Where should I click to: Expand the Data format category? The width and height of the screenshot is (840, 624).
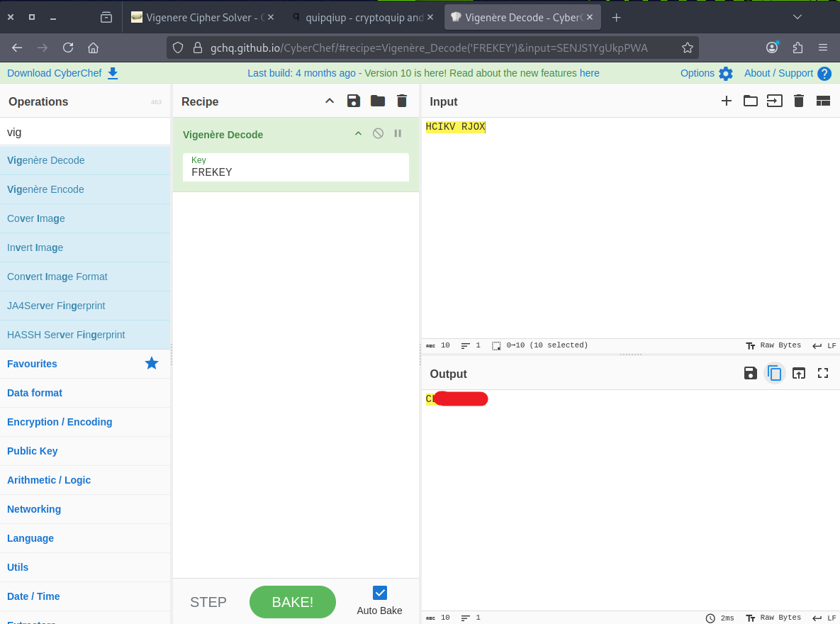tap(35, 393)
